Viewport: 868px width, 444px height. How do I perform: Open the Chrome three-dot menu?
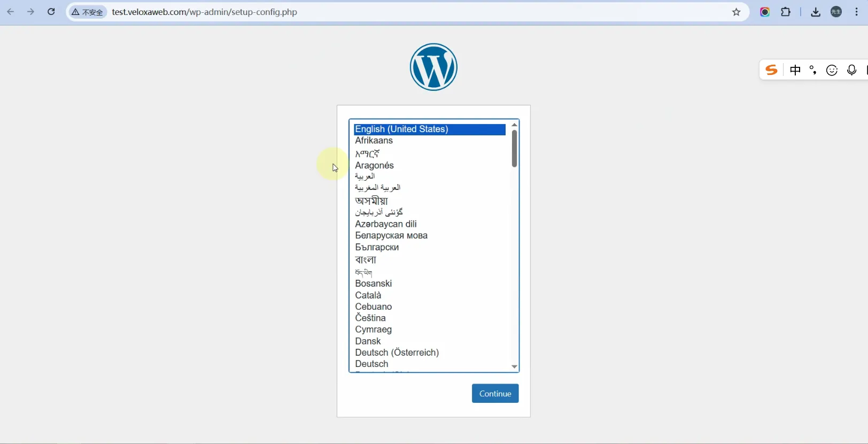(856, 12)
